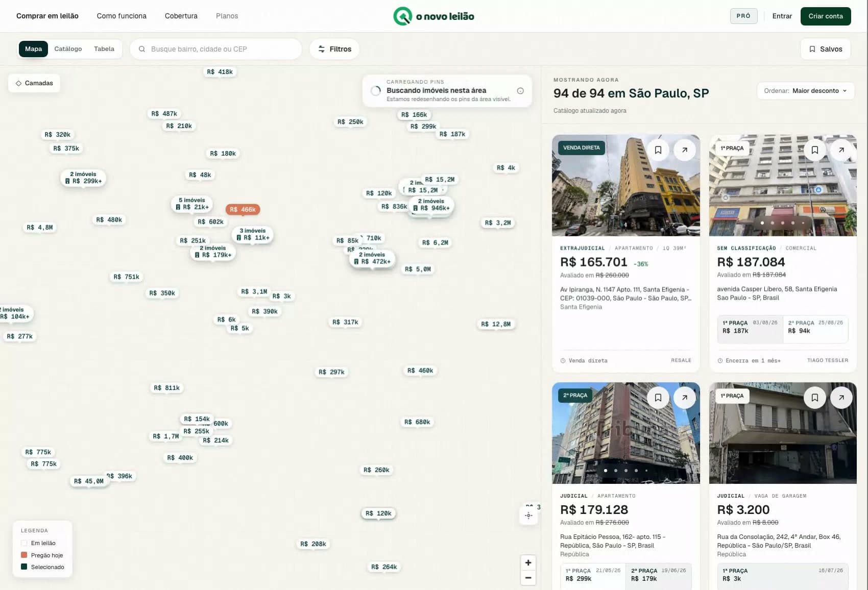Switch to the Tabela view tab
The image size is (868, 590).
tap(104, 49)
